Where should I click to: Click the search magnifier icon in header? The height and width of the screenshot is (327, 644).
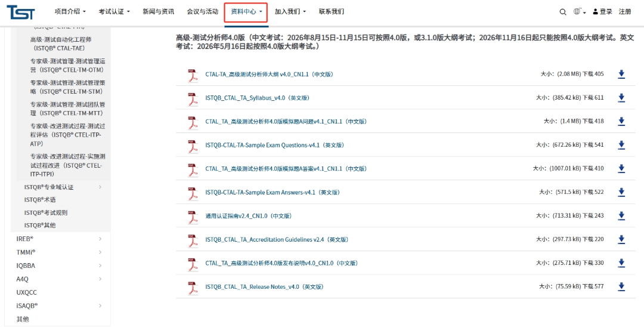pos(563,12)
